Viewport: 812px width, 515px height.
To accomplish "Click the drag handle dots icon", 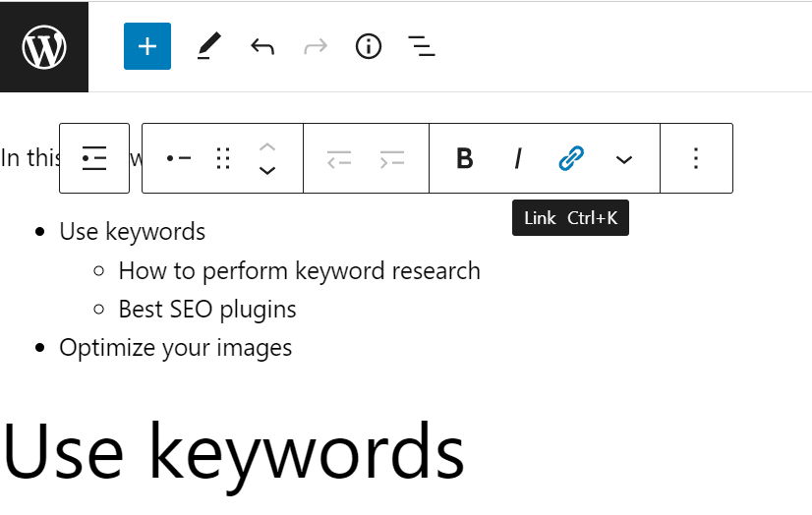I will (x=223, y=158).
